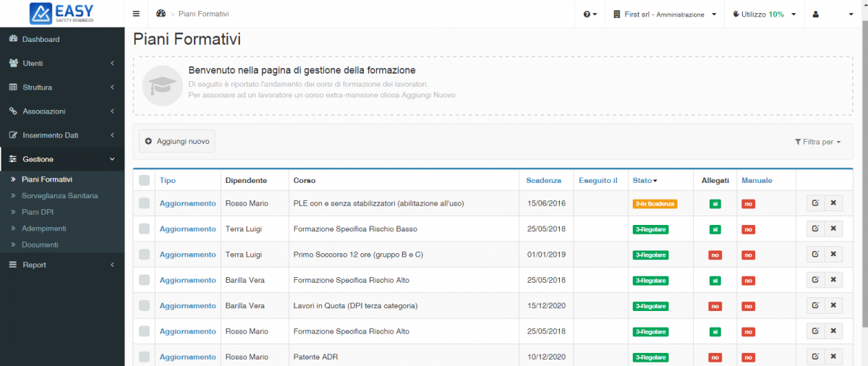Open Sorveglianza Sanitaria submenu item
This screenshot has width=868, height=366.
[x=60, y=195]
